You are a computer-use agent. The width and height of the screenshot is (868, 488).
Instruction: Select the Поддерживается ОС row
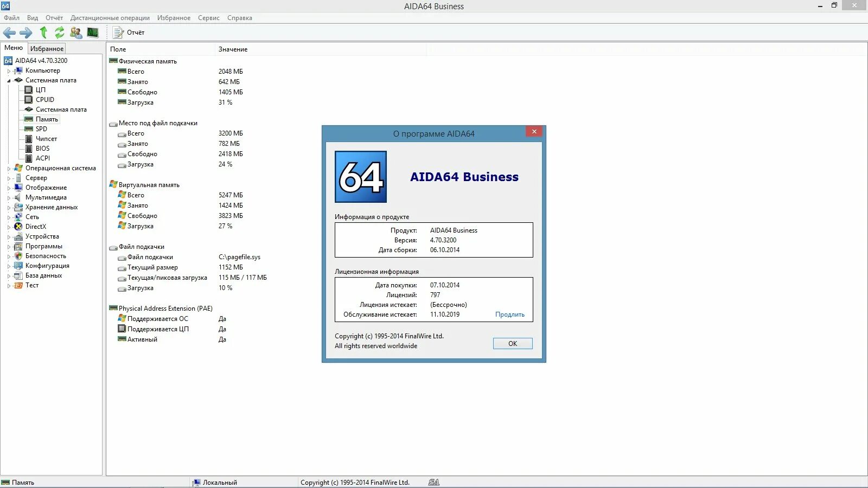point(172,319)
